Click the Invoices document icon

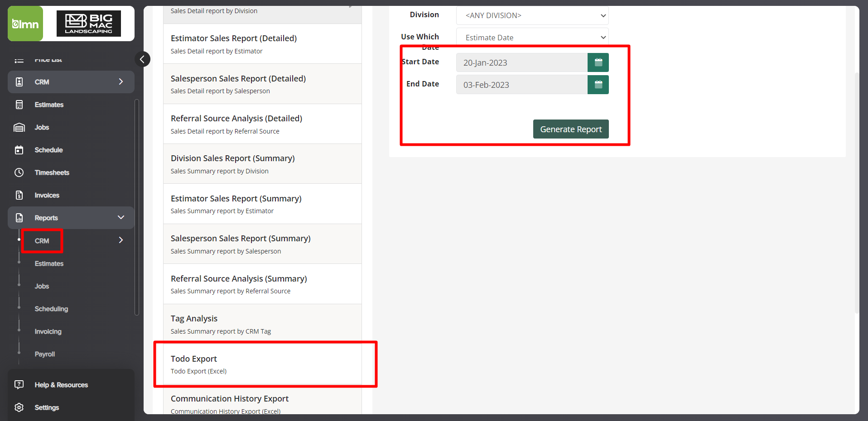pos(19,195)
